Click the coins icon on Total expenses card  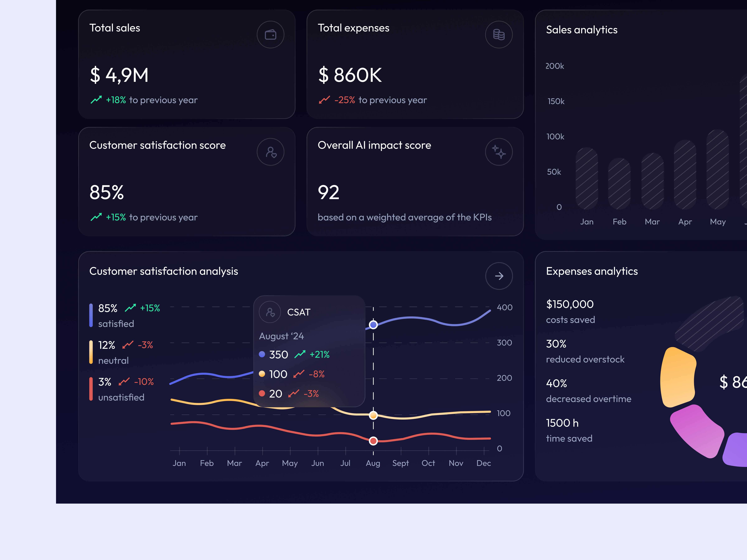point(499,34)
